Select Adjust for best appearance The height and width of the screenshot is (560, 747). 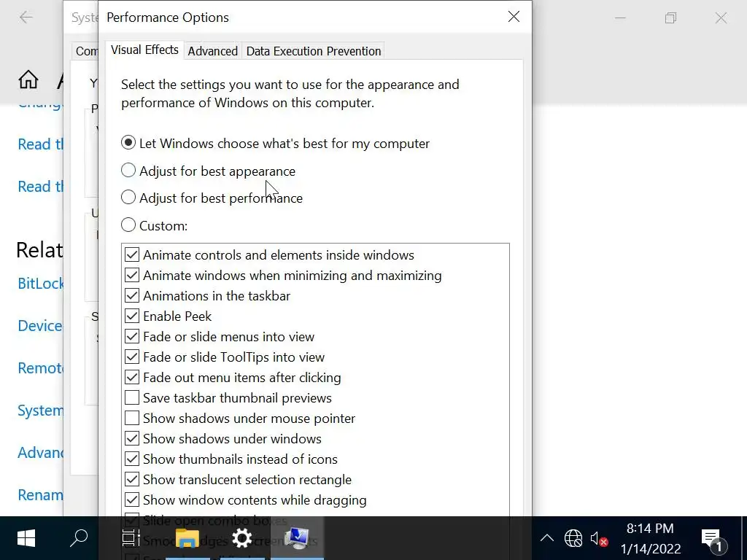(208, 171)
